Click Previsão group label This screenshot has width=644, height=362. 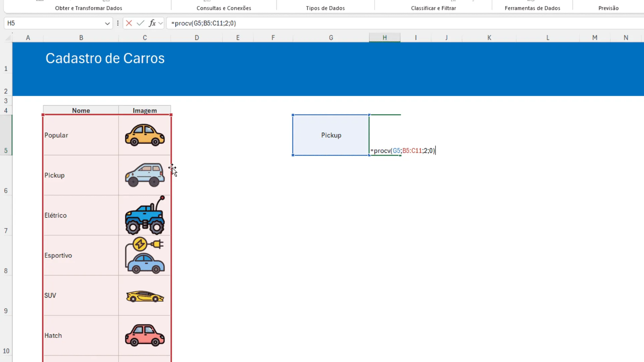click(x=608, y=8)
